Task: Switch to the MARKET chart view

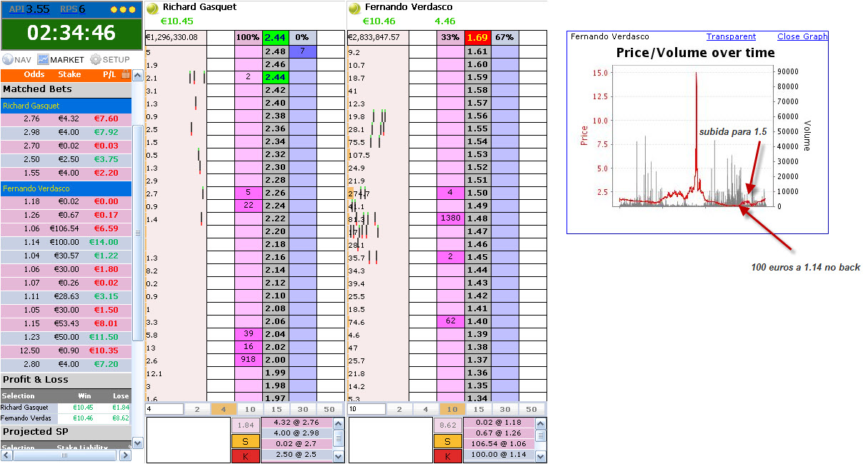Action: pos(61,60)
